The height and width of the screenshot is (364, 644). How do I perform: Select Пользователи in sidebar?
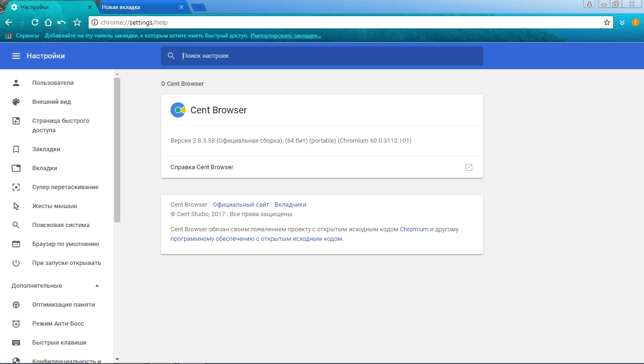53,83
